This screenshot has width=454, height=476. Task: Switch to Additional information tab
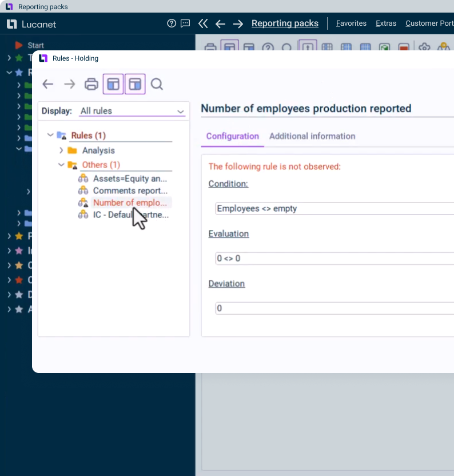point(312,136)
